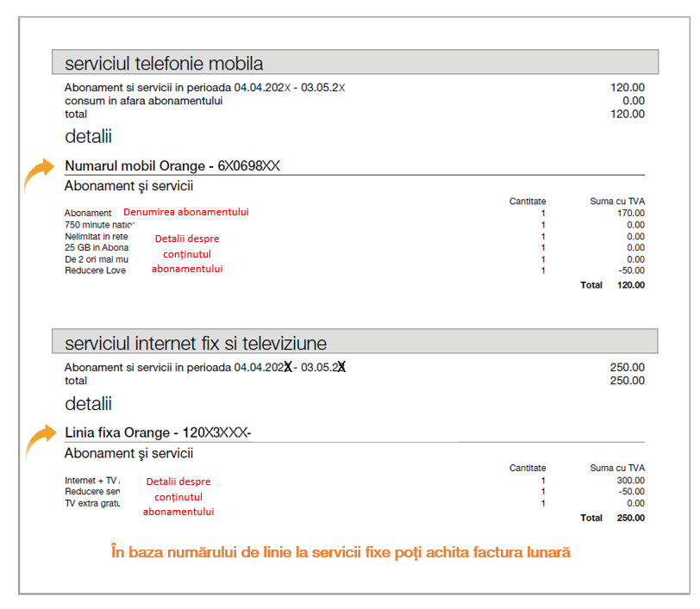
Task: Open 'detalii' under the telefonie mobila section
Action: 88,136
